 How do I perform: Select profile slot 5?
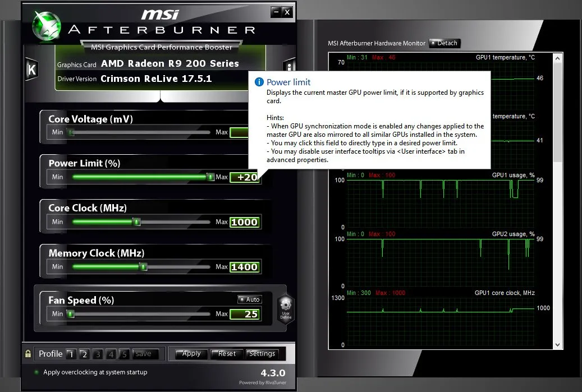[125, 354]
